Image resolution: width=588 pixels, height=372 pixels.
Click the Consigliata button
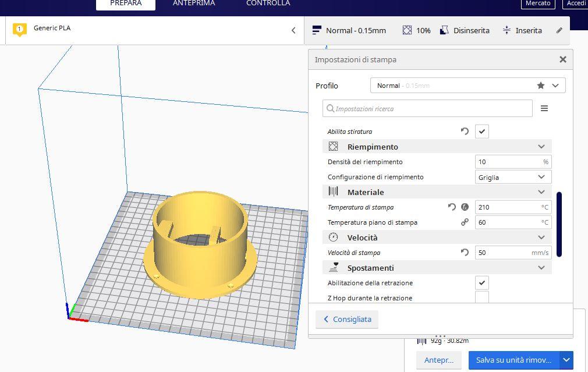pos(348,319)
